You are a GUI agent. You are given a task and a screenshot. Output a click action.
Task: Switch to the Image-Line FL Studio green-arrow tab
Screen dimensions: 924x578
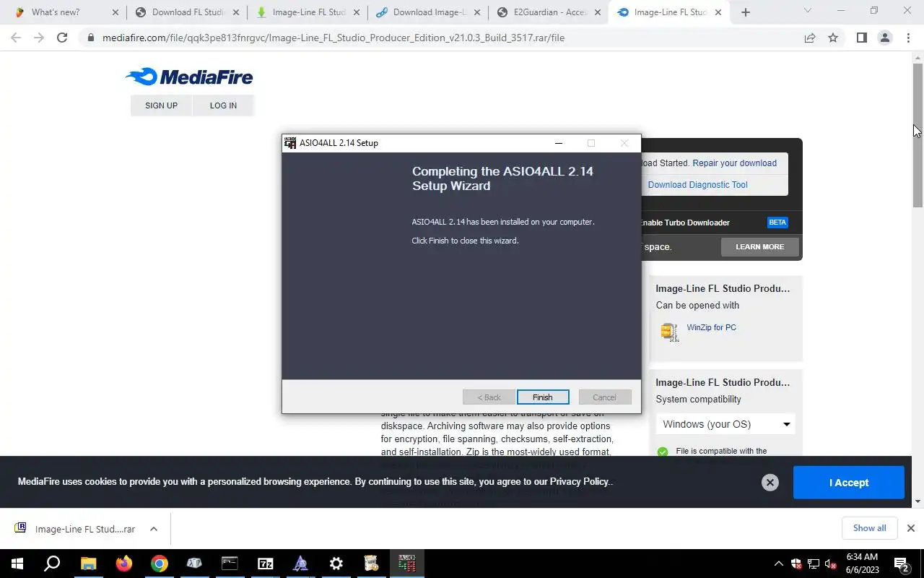(307, 12)
